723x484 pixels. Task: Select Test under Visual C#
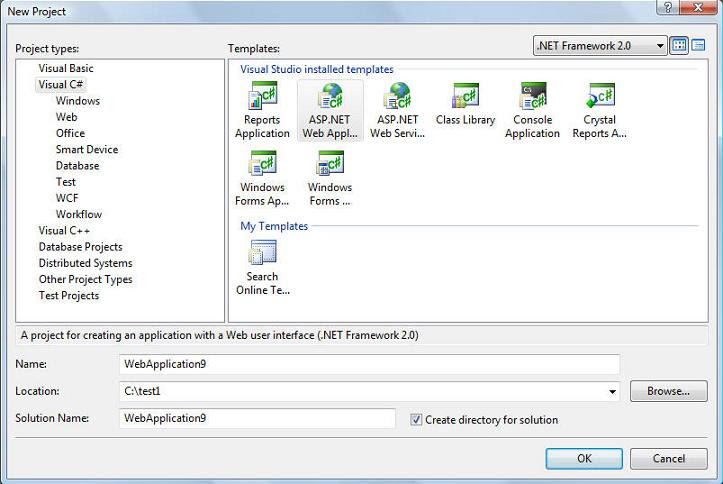[66, 182]
